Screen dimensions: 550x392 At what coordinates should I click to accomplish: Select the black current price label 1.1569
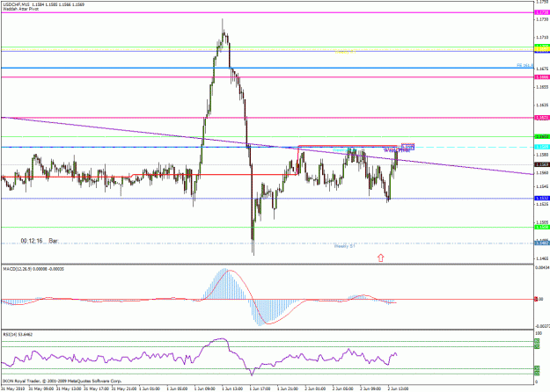(542, 164)
